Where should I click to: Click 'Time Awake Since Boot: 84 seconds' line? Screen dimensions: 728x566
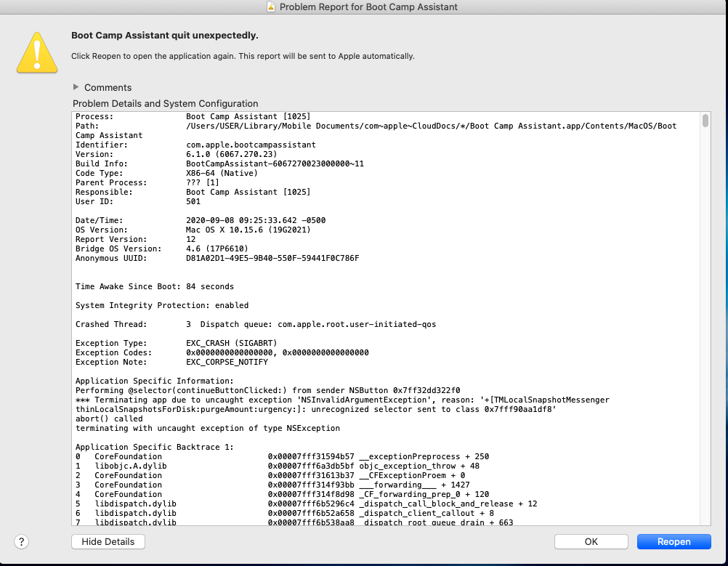click(x=155, y=286)
